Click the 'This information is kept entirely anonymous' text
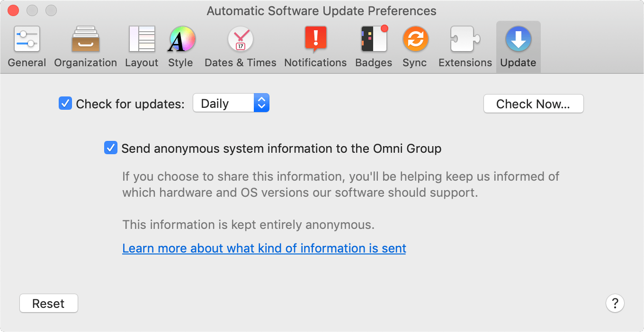 pyautogui.click(x=249, y=225)
